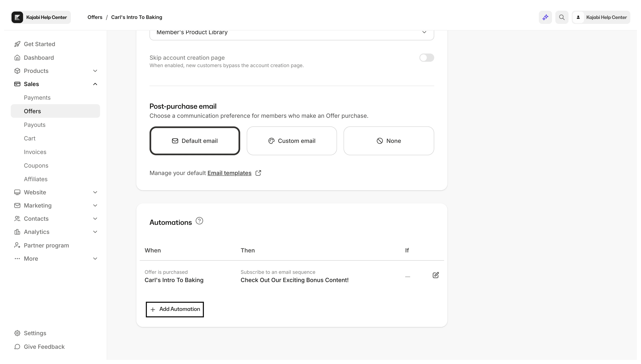Open the Automations help icon
The height and width of the screenshot is (364, 641).
tap(199, 221)
